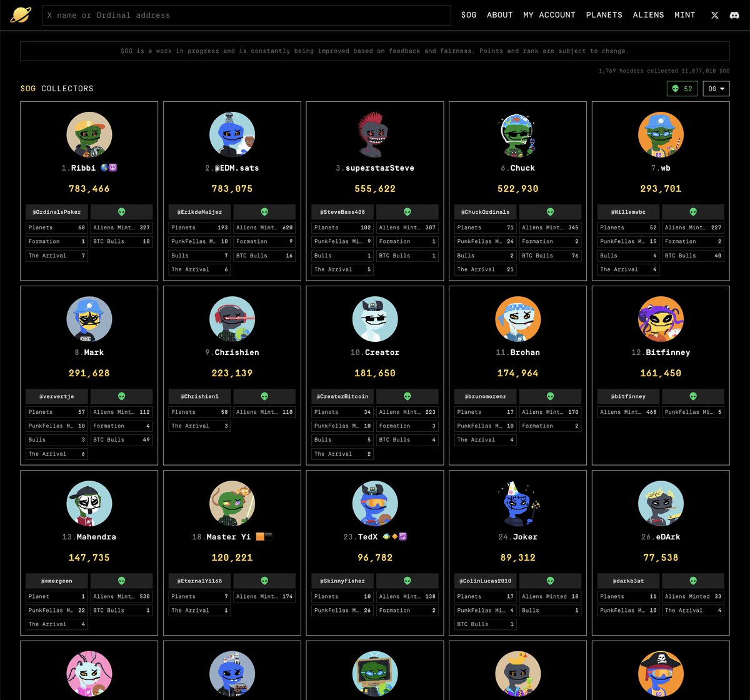Select superstarSteve's avatar image
This screenshot has height=700, width=750.
coord(375,135)
